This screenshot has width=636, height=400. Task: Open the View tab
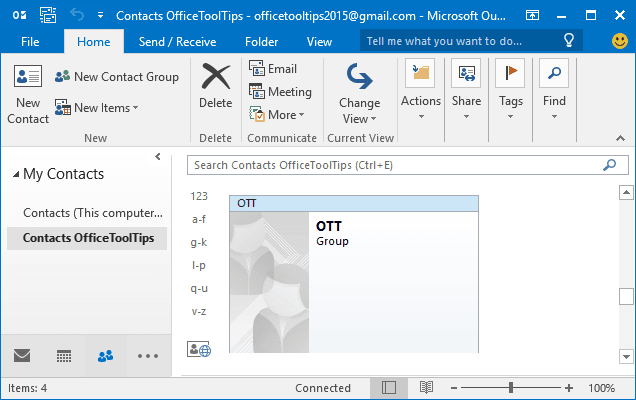click(x=319, y=42)
